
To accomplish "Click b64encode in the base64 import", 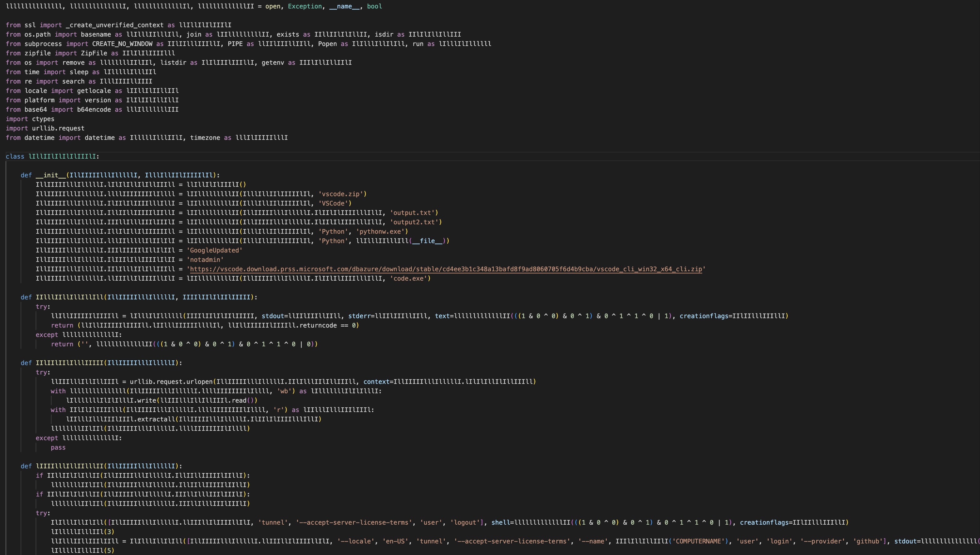I will tap(94, 110).
